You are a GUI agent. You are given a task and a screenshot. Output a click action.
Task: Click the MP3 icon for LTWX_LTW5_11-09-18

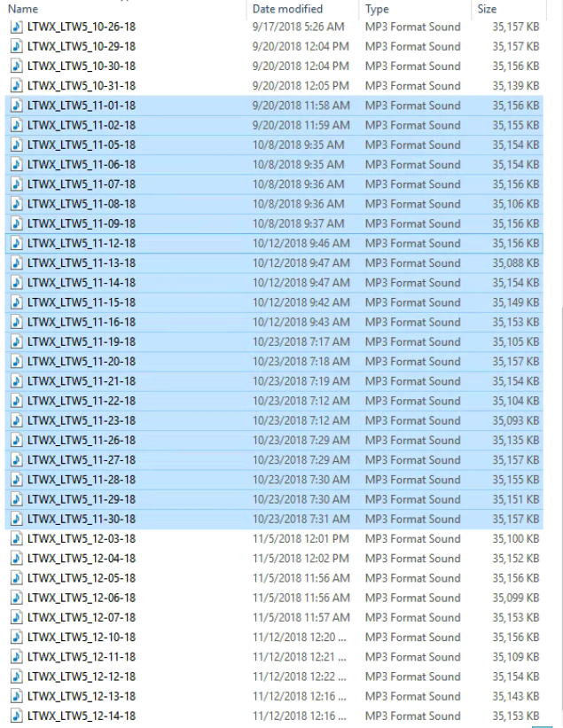(17, 223)
